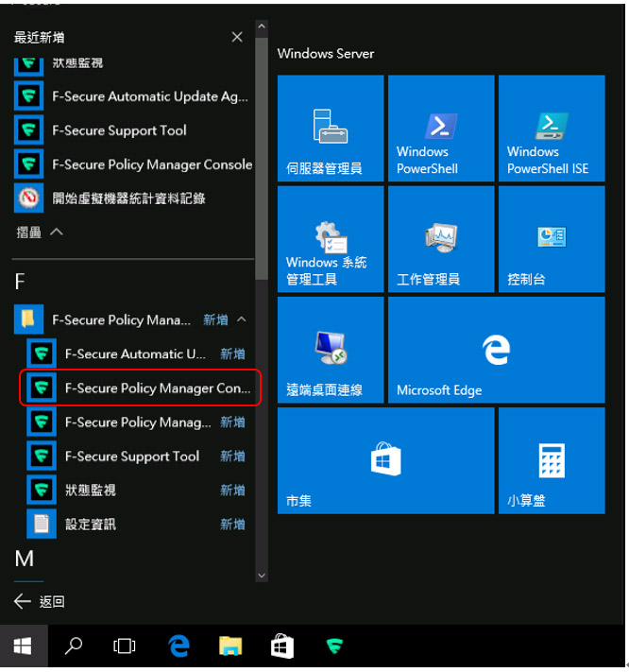Open the 遠端桌面連線 tile
The height and width of the screenshot is (672, 629).
(x=331, y=350)
